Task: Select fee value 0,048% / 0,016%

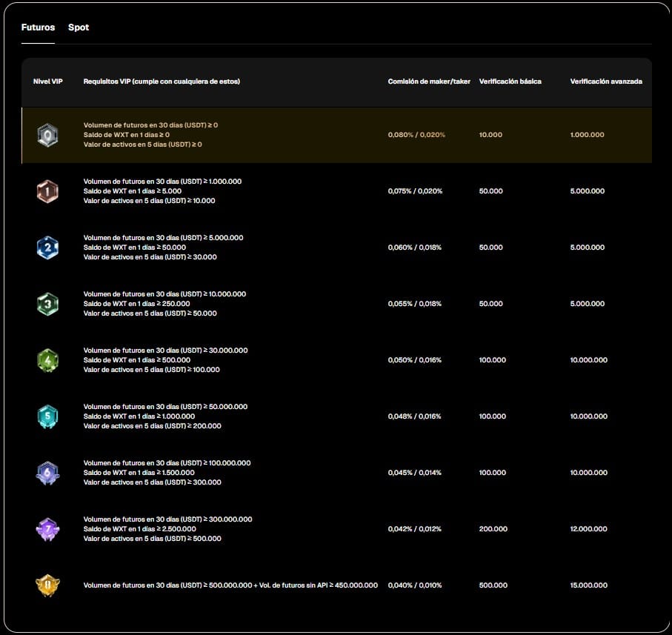Action: pos(414,416)
